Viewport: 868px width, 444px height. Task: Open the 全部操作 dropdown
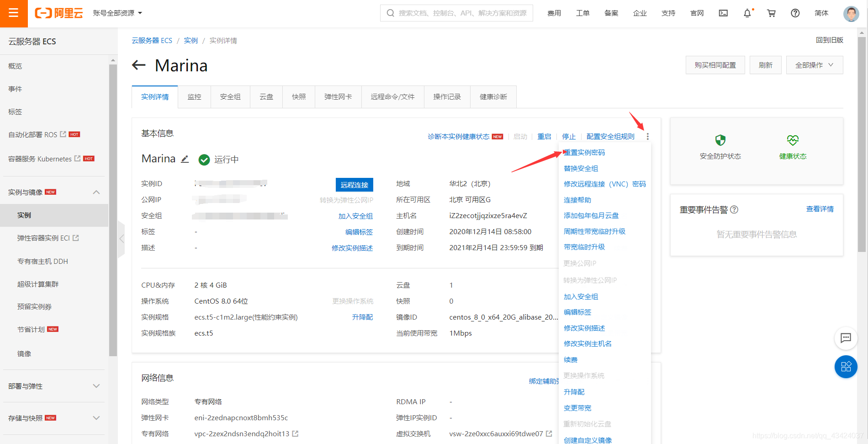click(815, 65)
